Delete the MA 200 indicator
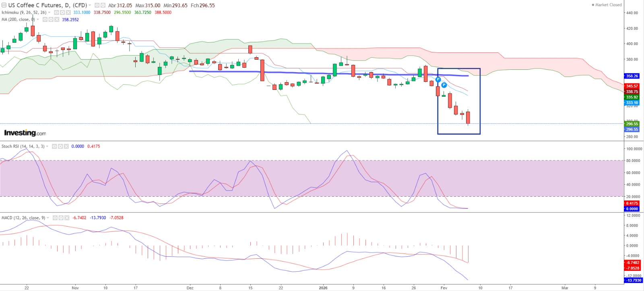 click(x=57, y=19)
